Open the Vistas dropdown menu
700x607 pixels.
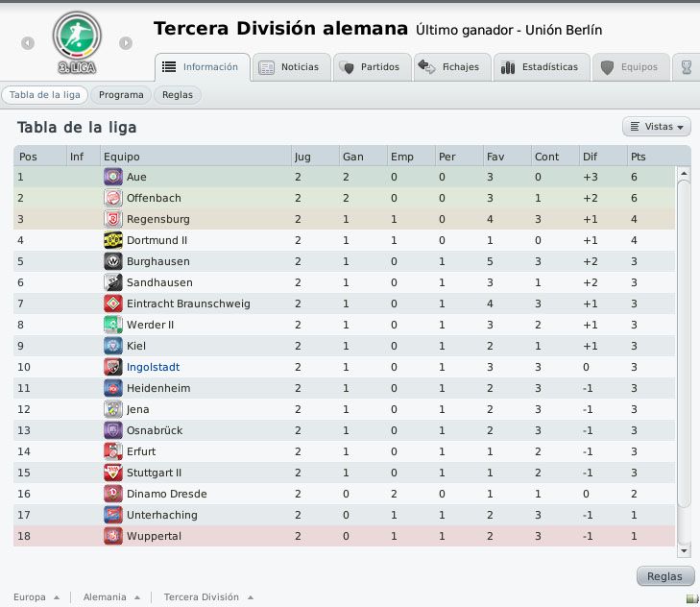[656, 127]
